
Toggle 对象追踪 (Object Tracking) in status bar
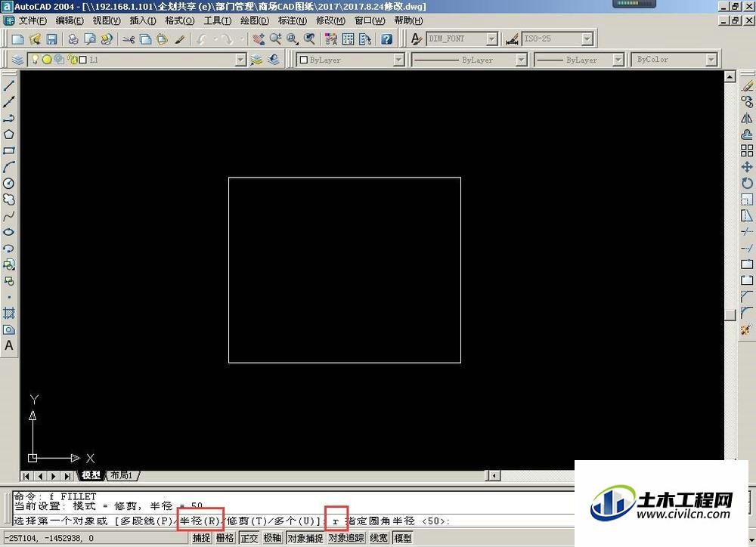[346, 538]
